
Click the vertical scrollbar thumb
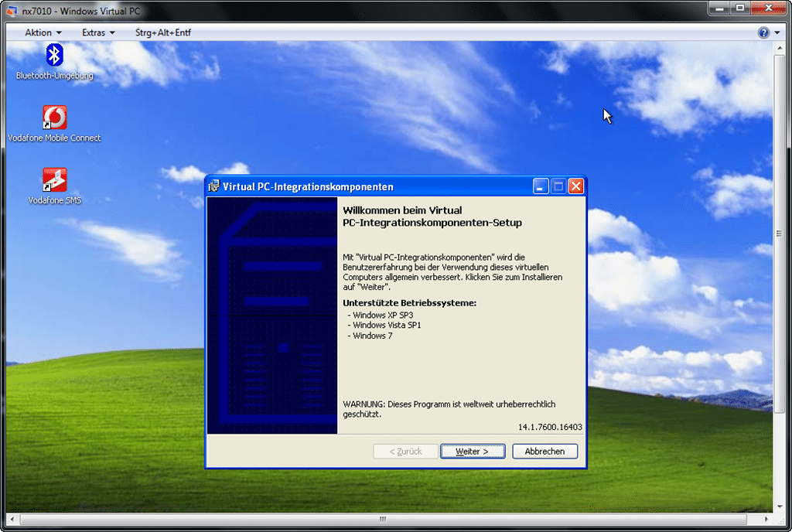click(x=779, y=234)
